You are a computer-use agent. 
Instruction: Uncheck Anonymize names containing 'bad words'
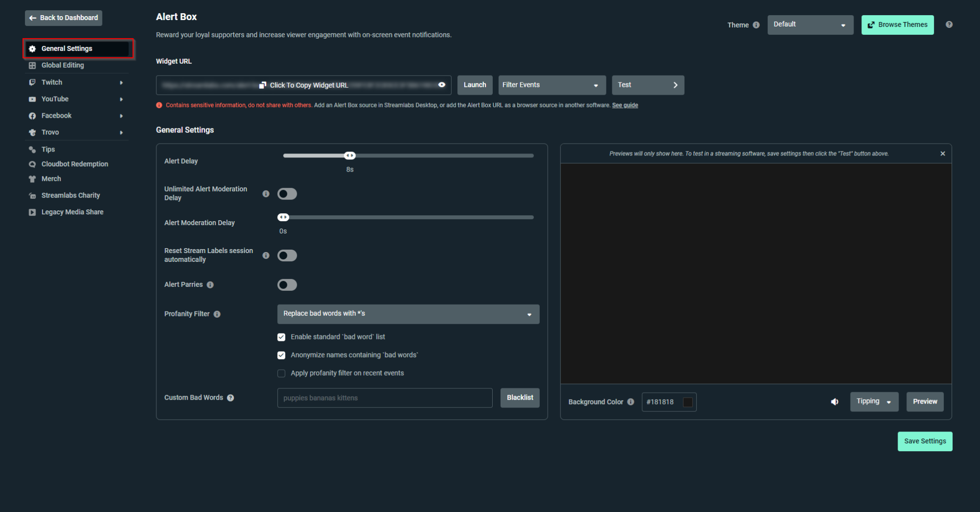281,355
